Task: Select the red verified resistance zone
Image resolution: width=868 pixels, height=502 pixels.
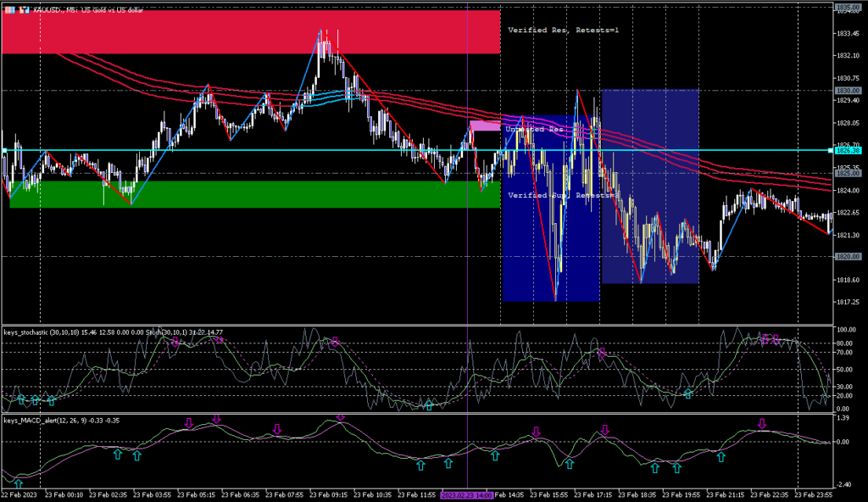Action: tap(251, 31)
